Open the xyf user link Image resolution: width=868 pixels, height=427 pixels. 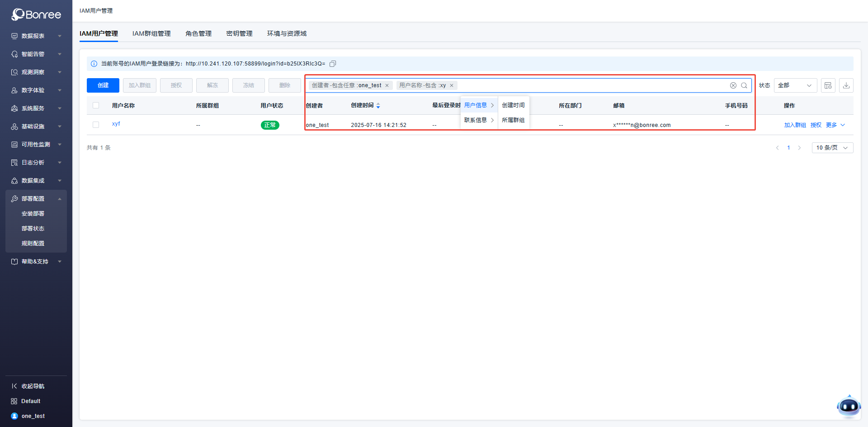pos(116,124)
